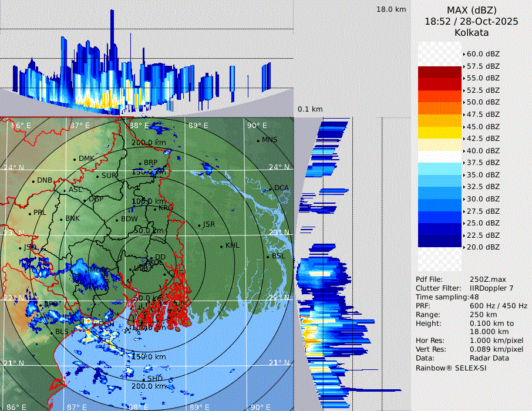Viewport: 532px width, 411px height.
Task: Click the DMK station marker dot
Action: [75, 159]
